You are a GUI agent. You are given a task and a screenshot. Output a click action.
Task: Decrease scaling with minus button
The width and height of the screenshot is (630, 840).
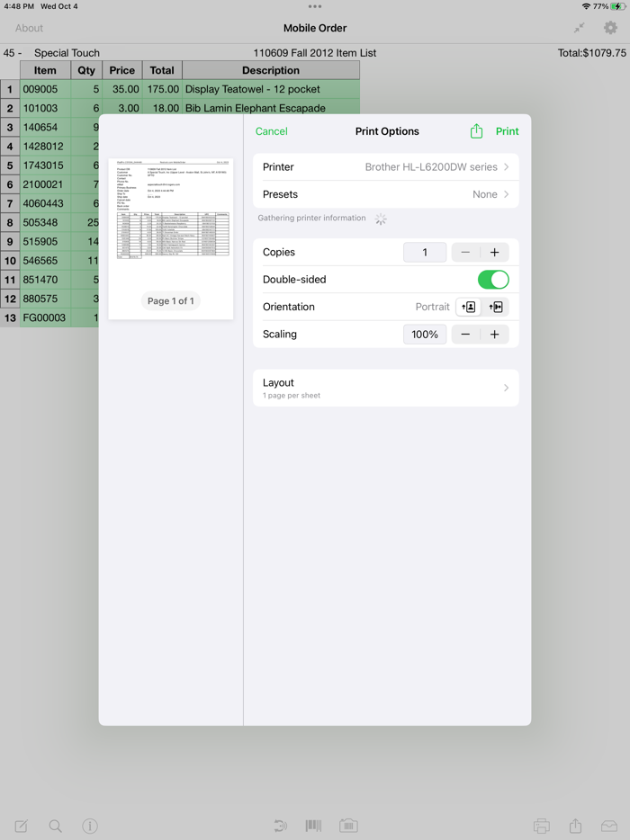465,335
